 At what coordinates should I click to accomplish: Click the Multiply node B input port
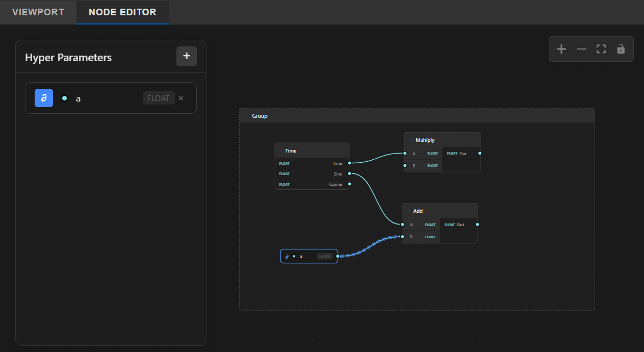pos(405,165)
